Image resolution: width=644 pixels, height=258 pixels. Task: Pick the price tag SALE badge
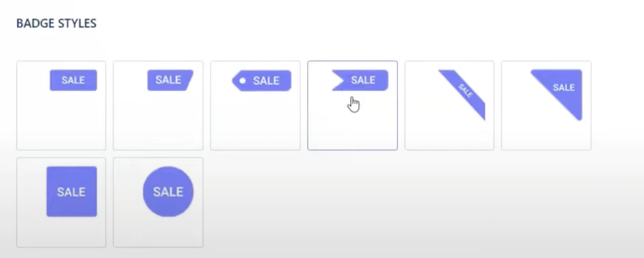click(x=262, y=81)
